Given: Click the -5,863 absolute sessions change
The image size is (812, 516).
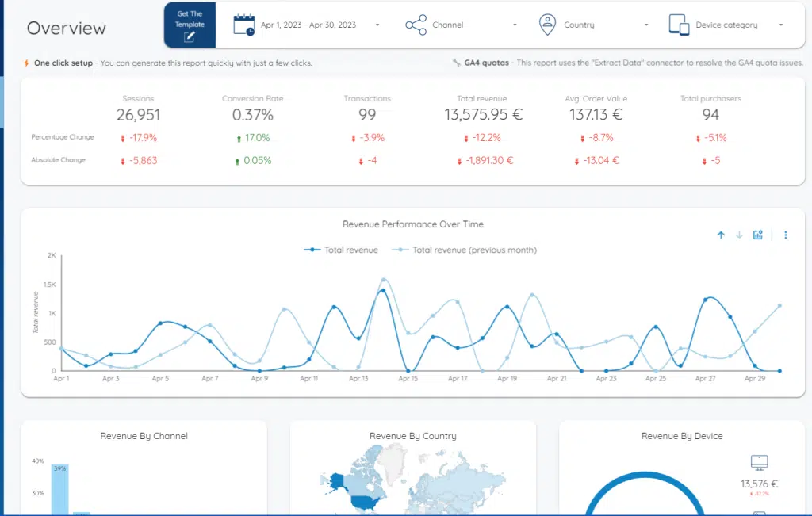Looking at the screenshot, I should click(139, 160).
